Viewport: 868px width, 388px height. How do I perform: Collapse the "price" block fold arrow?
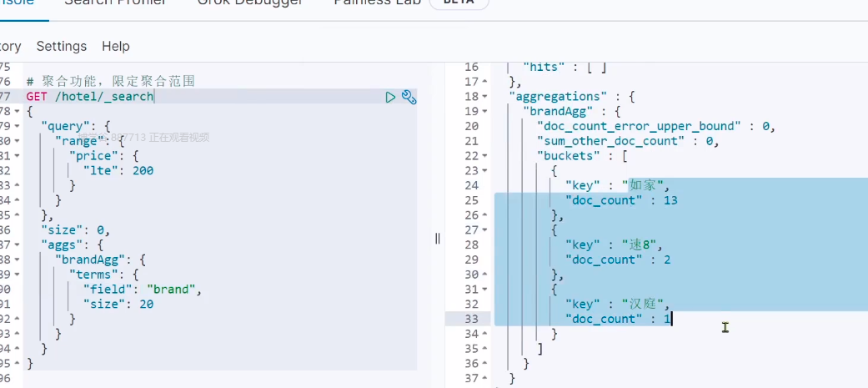(18, 156)
